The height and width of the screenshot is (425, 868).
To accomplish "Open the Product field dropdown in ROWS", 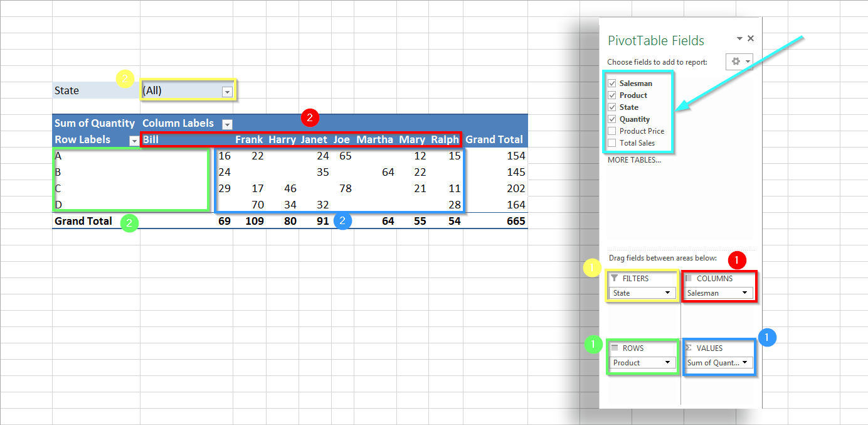I will point(668,363).
